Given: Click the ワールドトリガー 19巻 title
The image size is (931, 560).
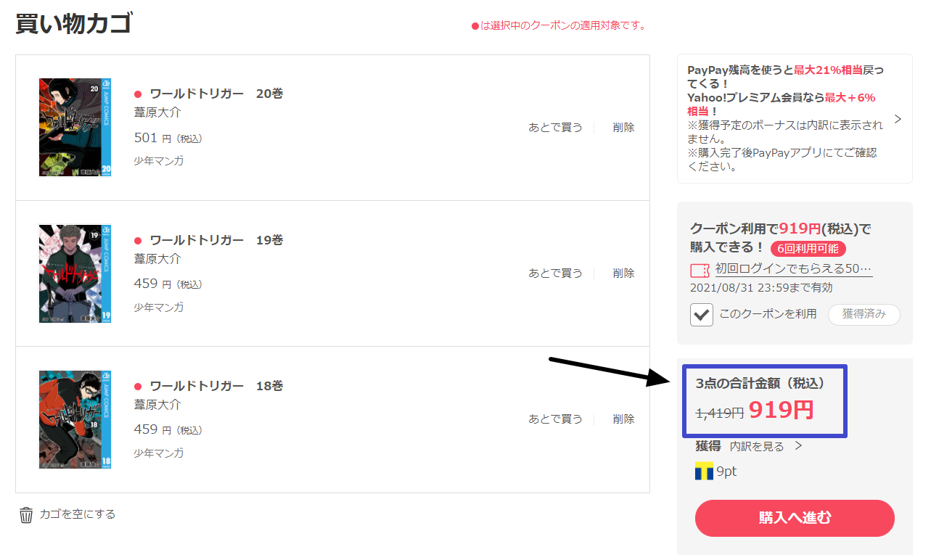Looking at the screenshot, I should point(216,239).
